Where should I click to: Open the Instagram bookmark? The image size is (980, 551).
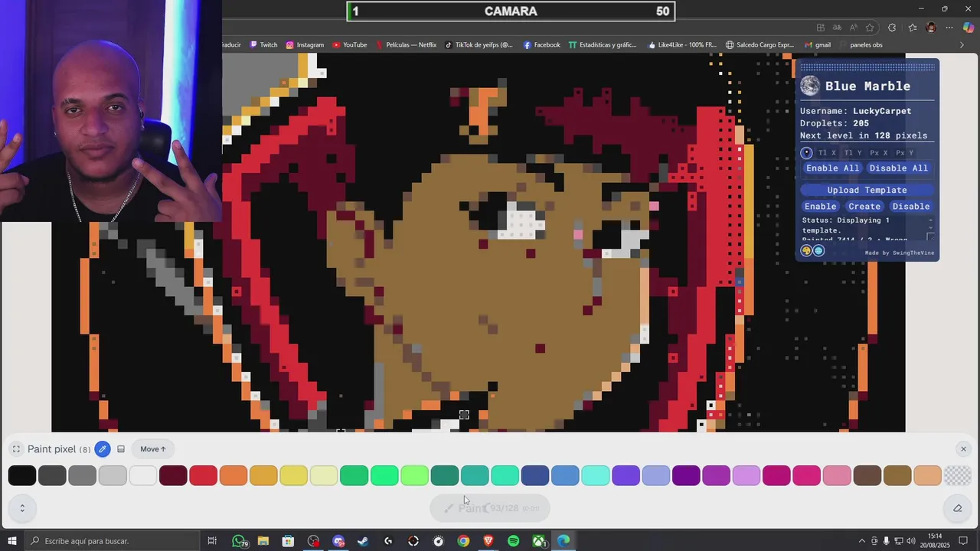tap(305, 45)
